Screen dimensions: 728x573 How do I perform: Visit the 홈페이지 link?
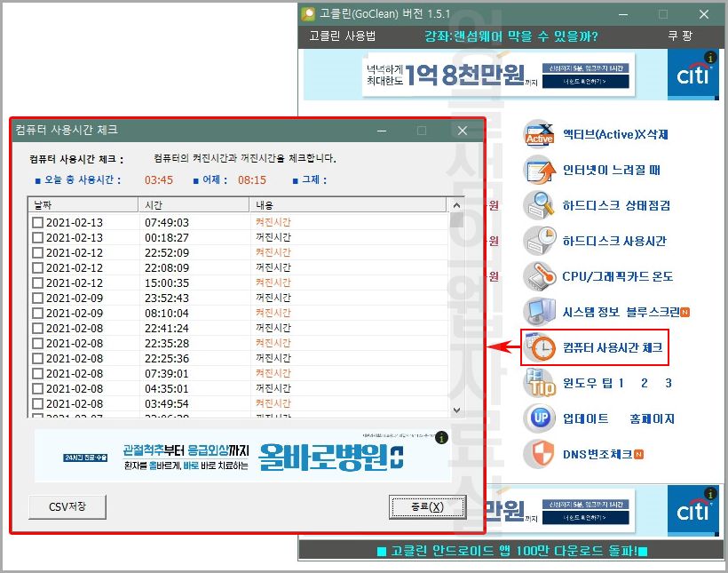pos(650,418)
